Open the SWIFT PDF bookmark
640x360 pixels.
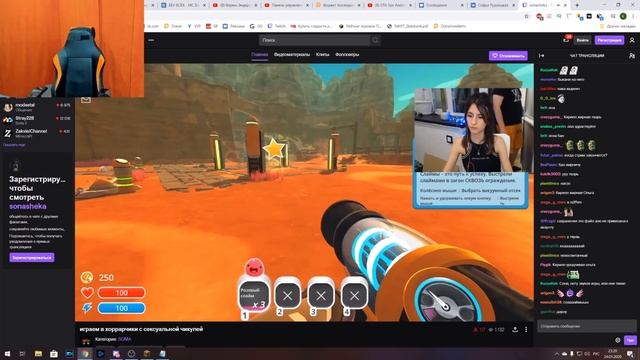click(x=407, y=26)
